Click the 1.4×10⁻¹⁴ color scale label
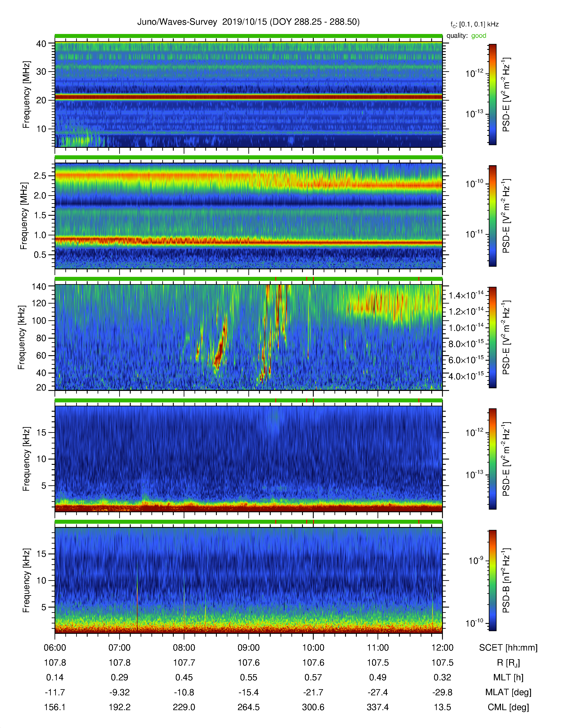Screen dimensions: 563x728 (466, 295)
